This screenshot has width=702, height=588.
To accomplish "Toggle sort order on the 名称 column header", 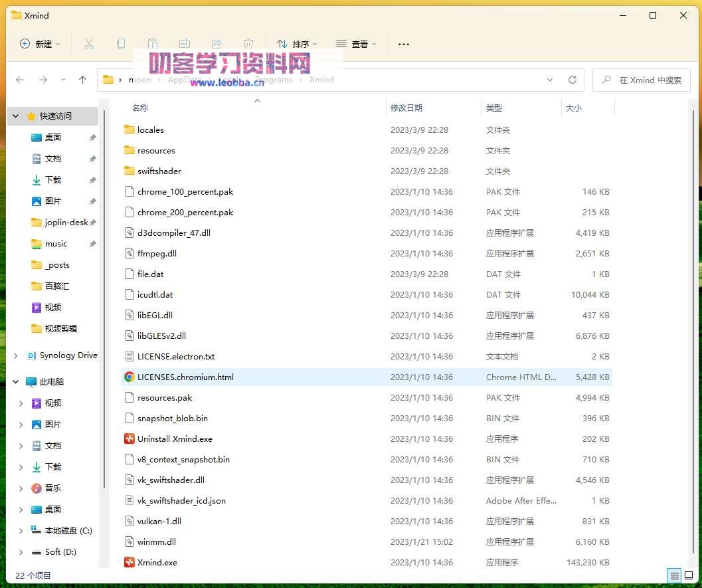I will (139, 107).
